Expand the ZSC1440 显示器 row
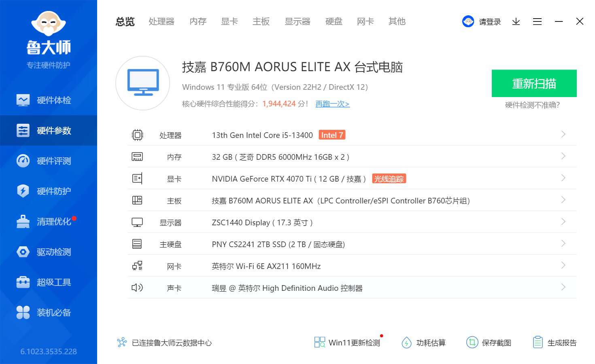This screenshot has width=595, height=364. coord(563,222)
